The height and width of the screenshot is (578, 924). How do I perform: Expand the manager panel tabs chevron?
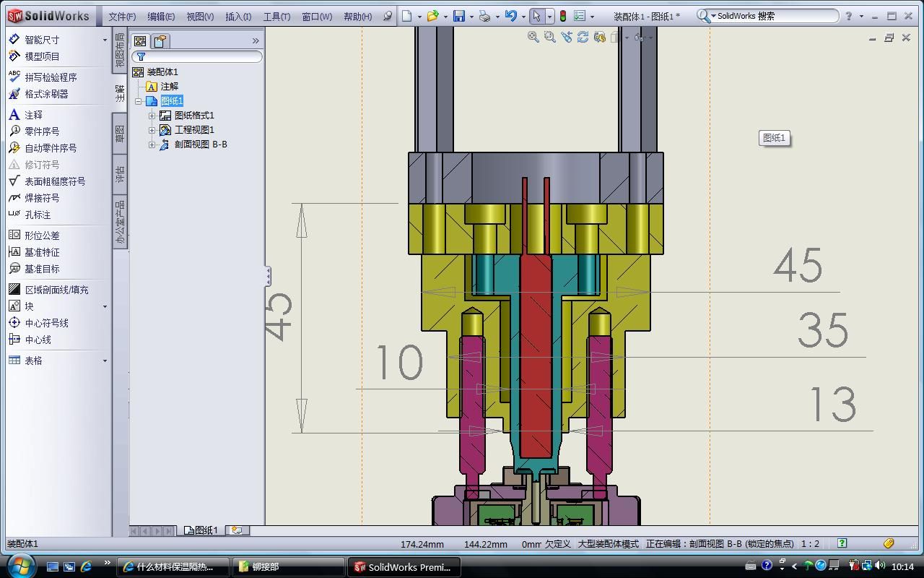click(x=256, y=41)
